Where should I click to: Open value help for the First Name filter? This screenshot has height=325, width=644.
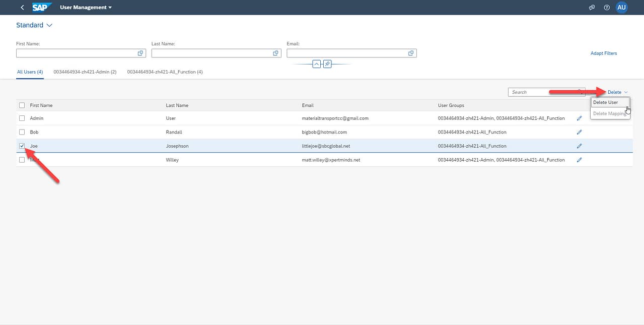(140, 52)
